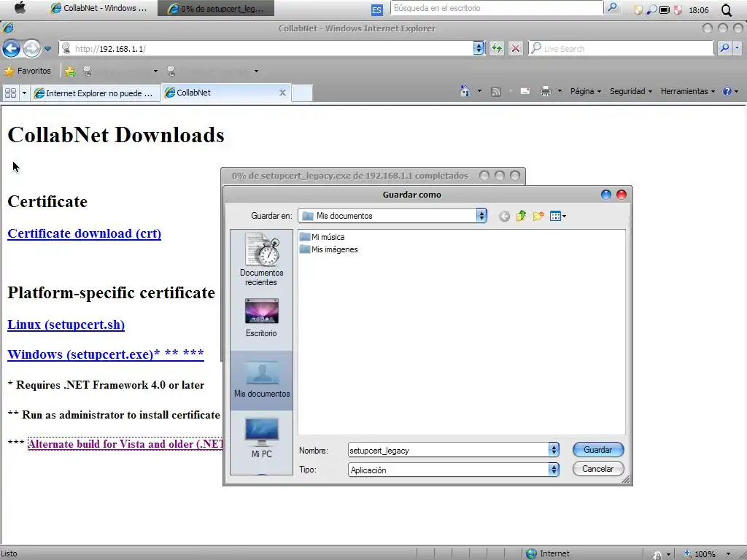Click the red security shield tray icon

click(678, 9)
